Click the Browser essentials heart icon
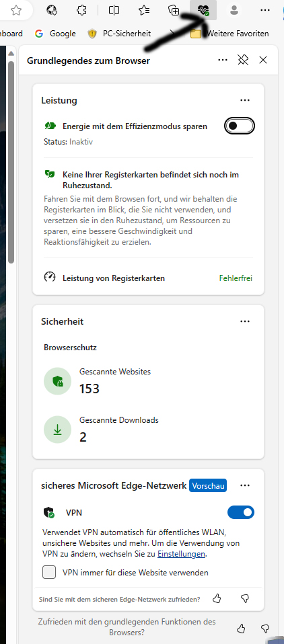Image resolution: width=284 pixels, height=644 pixels. pos(203,10)
